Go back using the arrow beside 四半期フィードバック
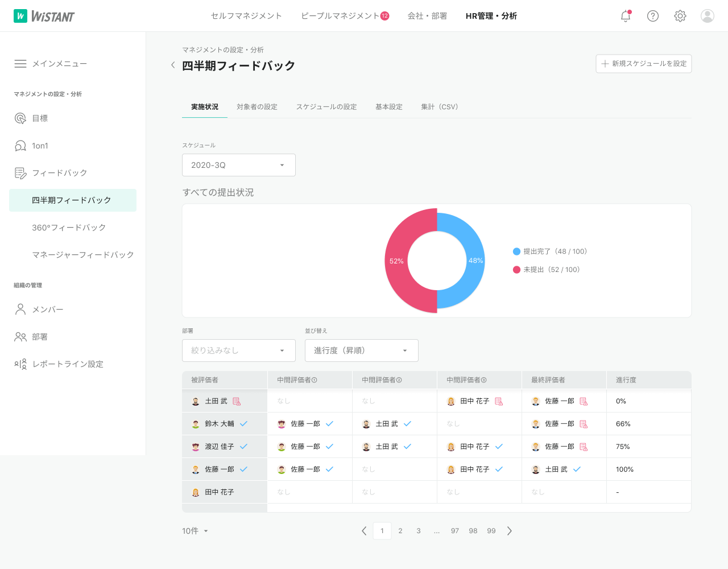 tap(173, 65)
